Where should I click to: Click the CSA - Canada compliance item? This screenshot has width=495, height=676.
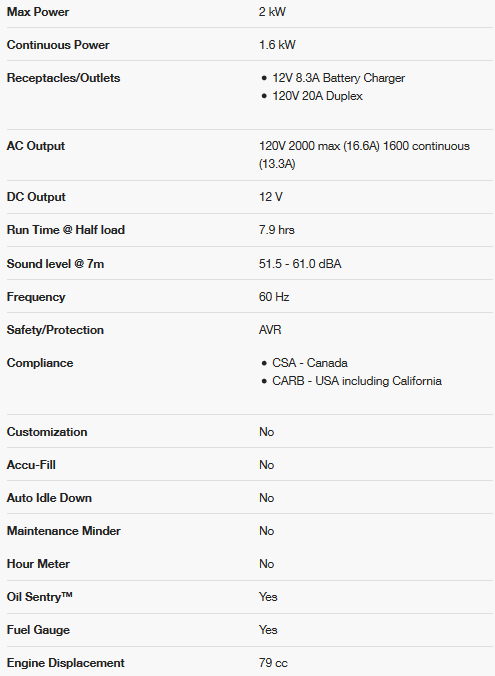310,363
